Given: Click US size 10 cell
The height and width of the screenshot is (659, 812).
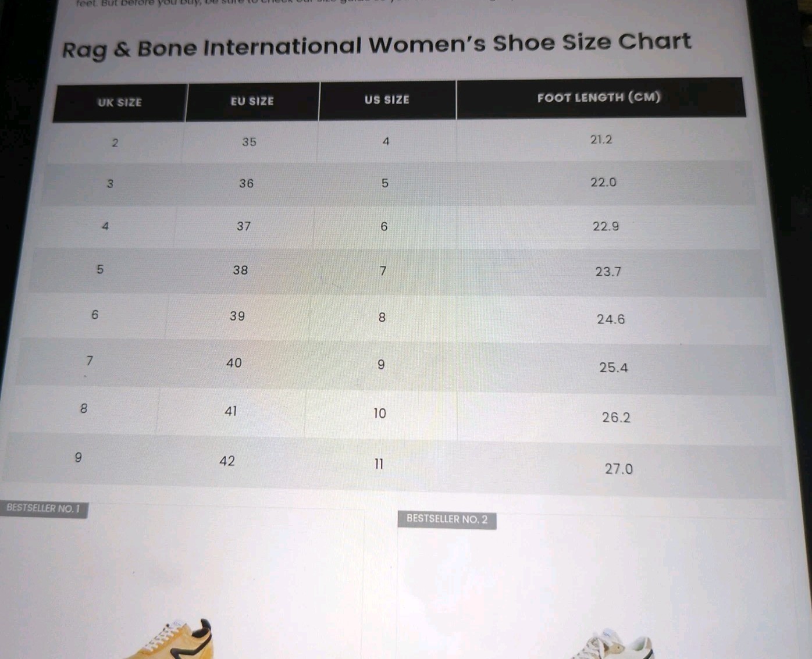Looking at the screenshot, I should [380, 414].
